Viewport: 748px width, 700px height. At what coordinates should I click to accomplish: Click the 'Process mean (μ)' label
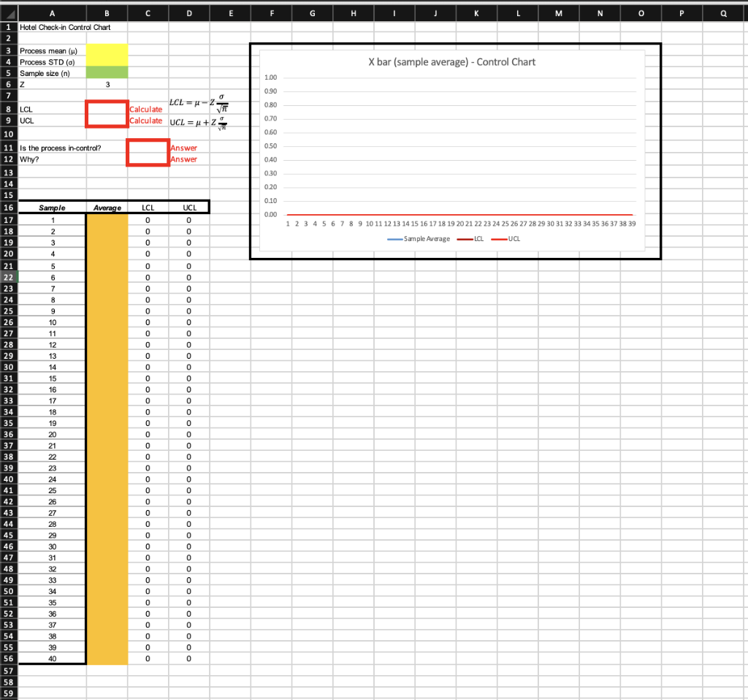pos(48,50)
